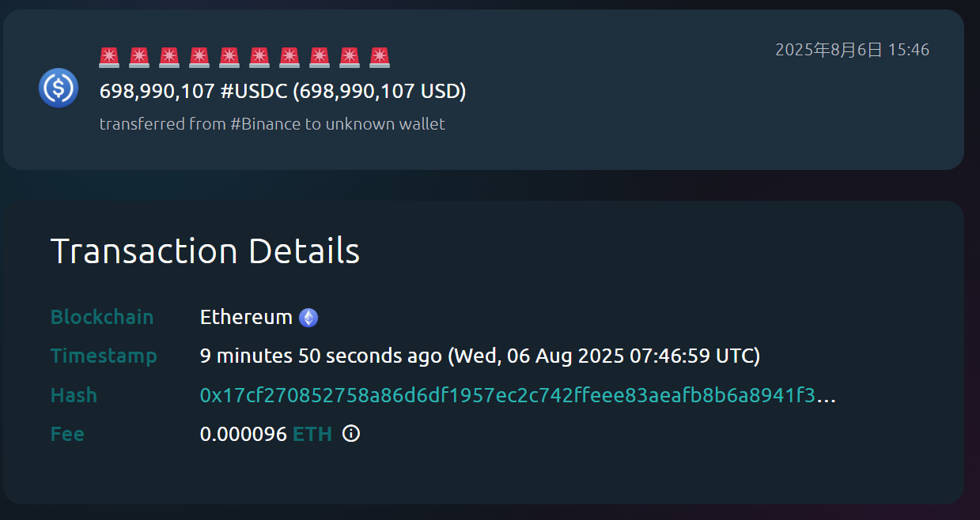Click the USDC coin logo icon
The width and height of the screenshot is (980, 520).
pos(58,88)
